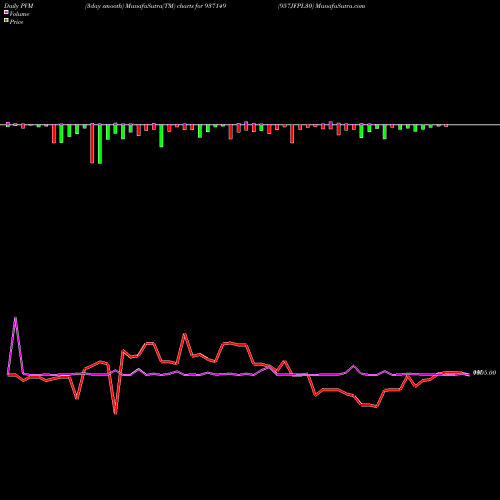
Task: Click the Price legend color swatch
Action: point(6,21)
